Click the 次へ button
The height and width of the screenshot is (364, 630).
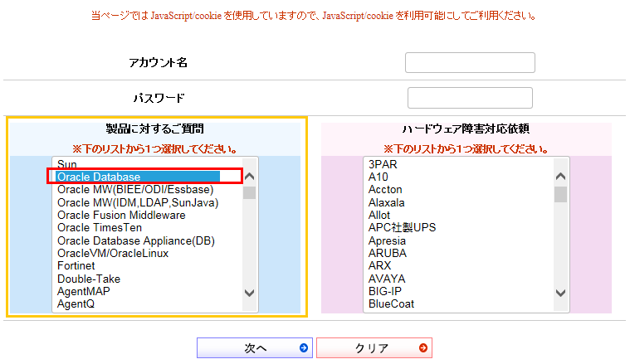254,348
